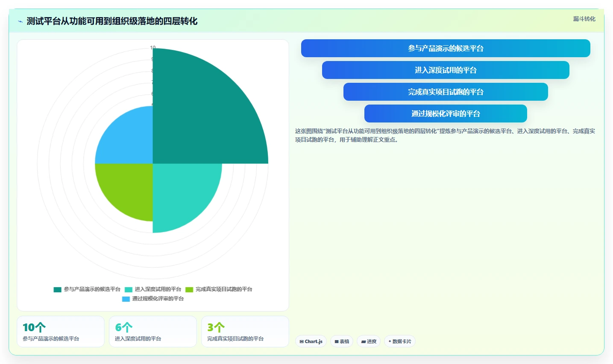Viewport: 613px width, 364px height.
Task: Click the axis label 10 on chart
Action: [153, 48]
